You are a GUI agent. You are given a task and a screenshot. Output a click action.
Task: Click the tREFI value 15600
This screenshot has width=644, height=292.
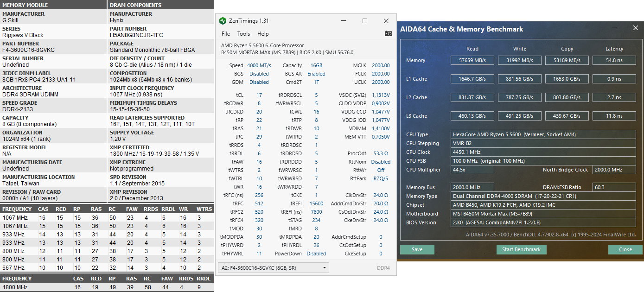click(316, 203)
